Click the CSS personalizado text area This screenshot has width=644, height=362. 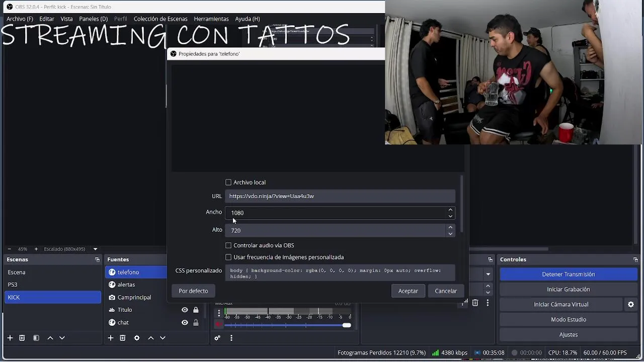click(340, 273)
